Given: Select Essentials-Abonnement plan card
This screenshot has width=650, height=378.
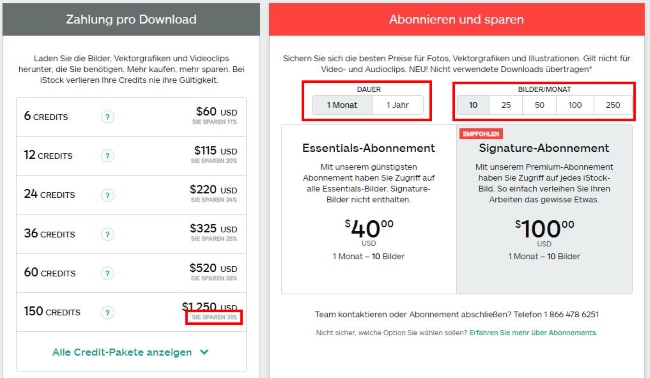Looking at the screenshot, I should pos(369,209).
